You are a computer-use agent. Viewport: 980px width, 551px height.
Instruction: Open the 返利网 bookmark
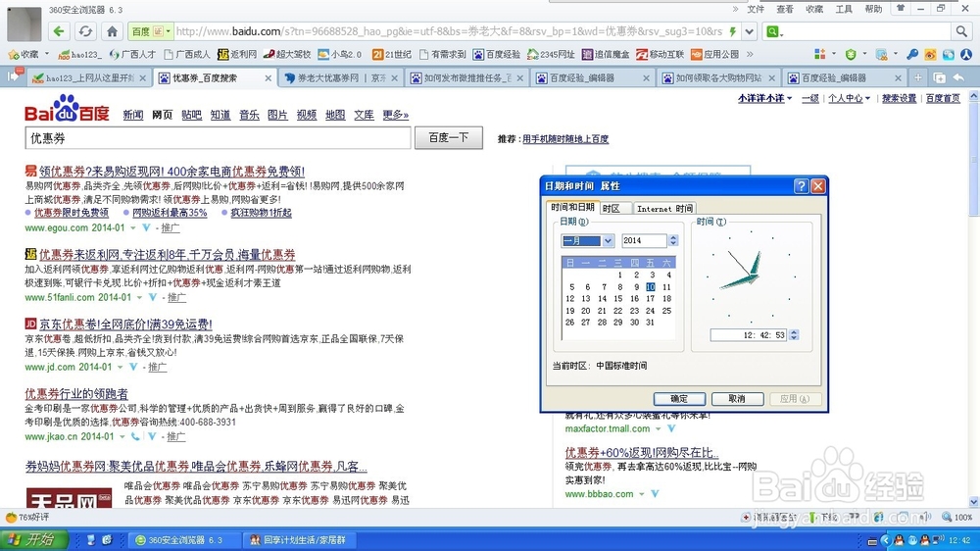[237, 54]
